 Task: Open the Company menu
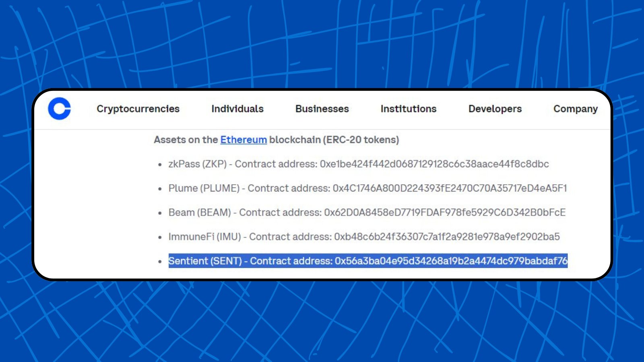click(x=576, y=109)
